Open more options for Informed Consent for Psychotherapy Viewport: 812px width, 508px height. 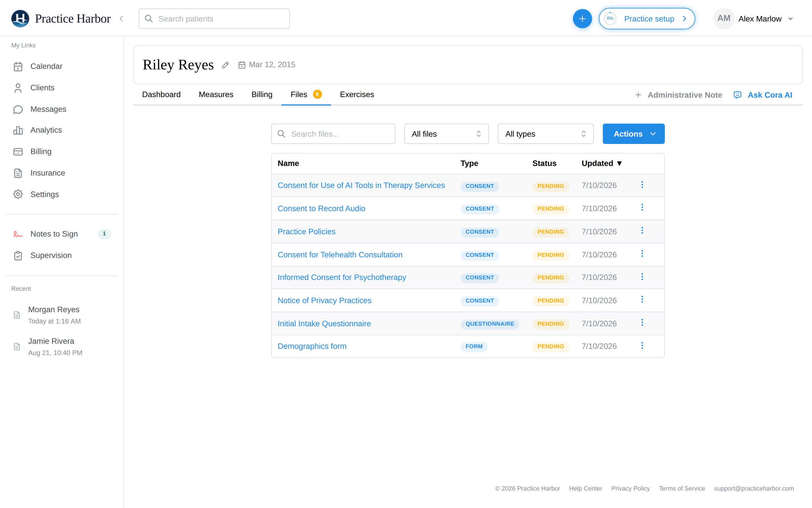pyautogui.click(x=642, y=277)
